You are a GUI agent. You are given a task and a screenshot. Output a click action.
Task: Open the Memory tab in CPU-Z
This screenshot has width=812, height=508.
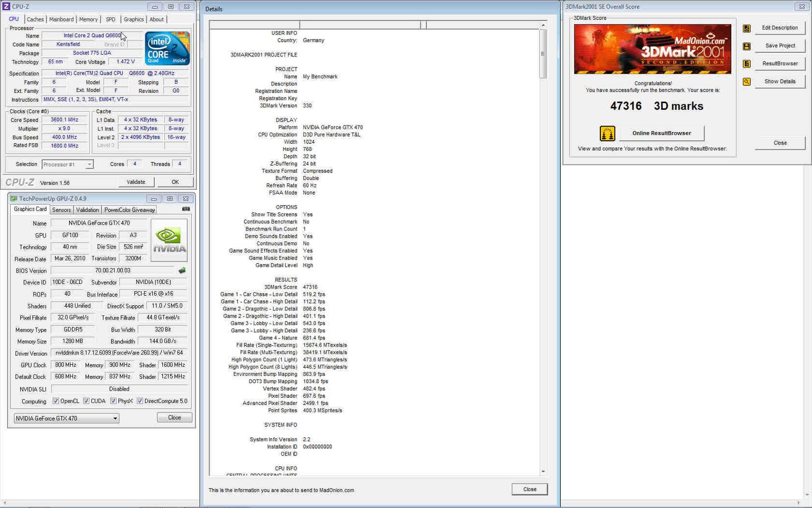point(88,19)
